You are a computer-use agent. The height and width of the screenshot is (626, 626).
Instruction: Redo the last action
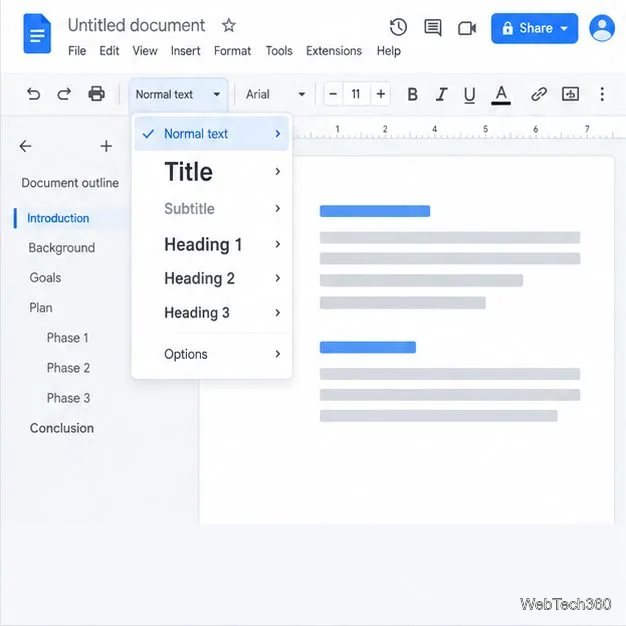(x=64, y=94)
